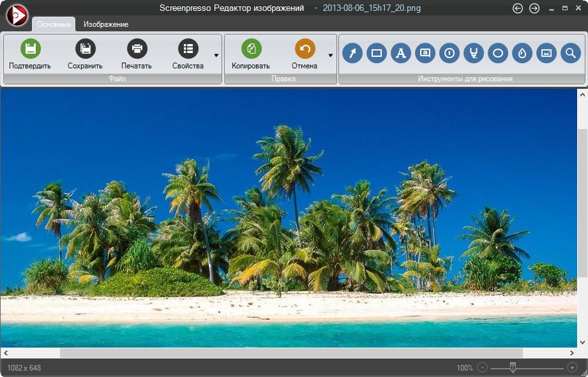
Task: Go to next image arrow
Action: point(534,8)
